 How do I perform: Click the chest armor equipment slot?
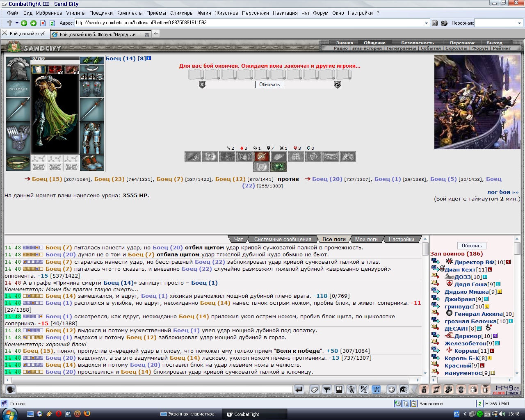click(18, 139)
